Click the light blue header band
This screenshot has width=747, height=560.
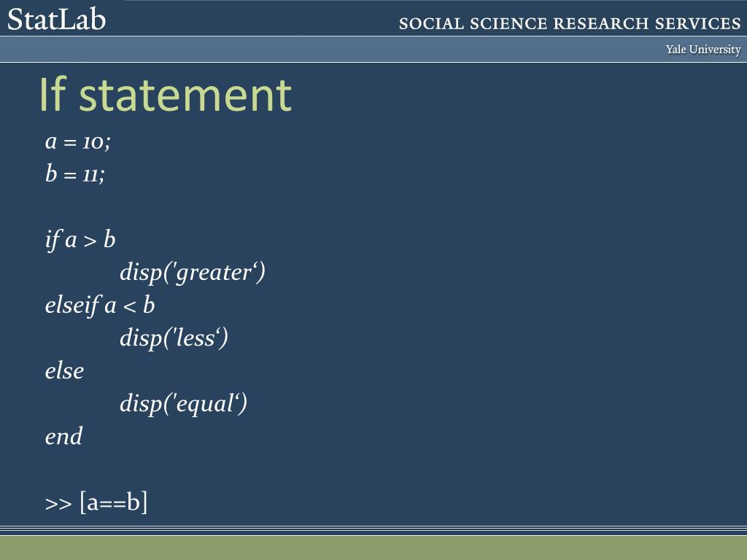[373, 49]
